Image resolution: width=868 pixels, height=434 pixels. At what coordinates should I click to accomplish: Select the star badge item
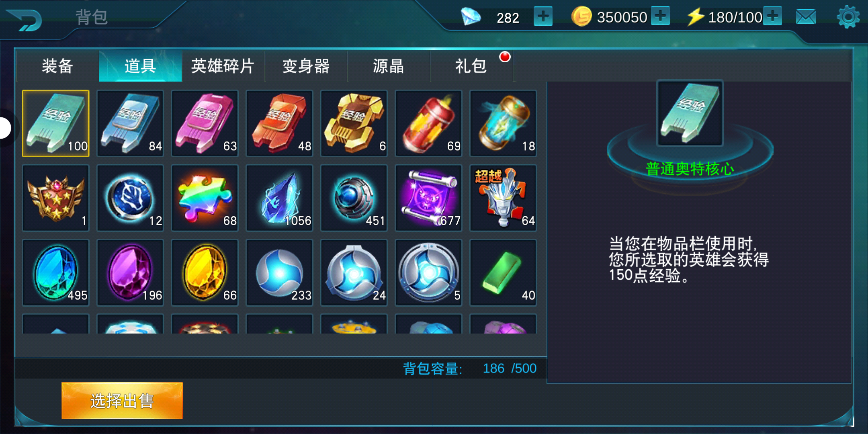[55, 198]
